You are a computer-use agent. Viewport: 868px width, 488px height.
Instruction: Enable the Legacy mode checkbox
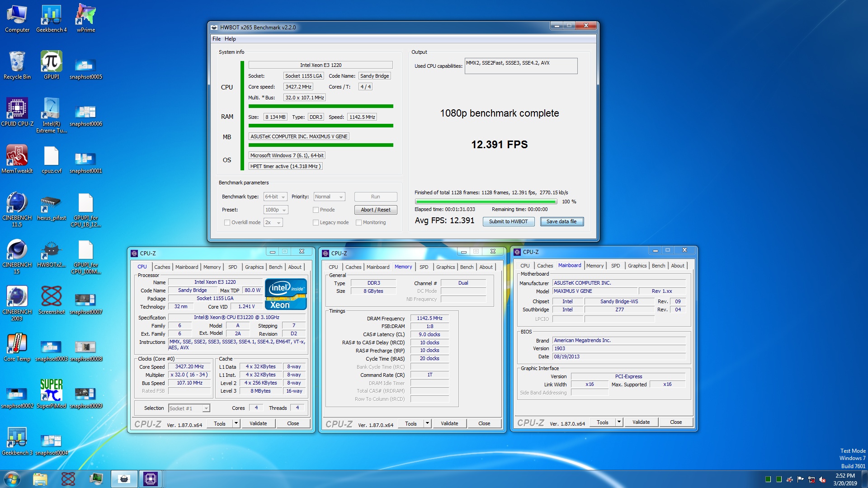click(316, 222)
